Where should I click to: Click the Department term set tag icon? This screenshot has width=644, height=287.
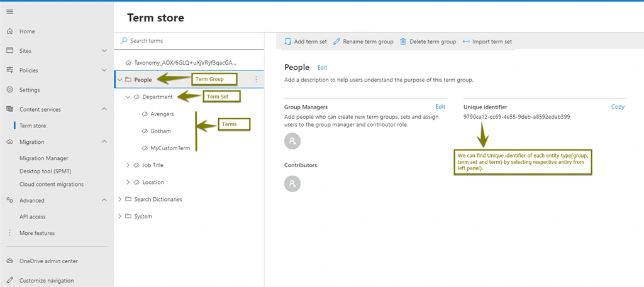click(x=136, y=97)
